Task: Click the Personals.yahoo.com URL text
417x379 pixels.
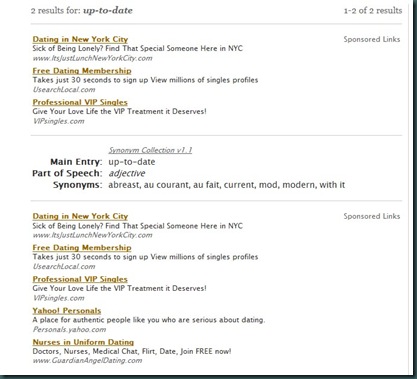Action: [x=69, y=330]
